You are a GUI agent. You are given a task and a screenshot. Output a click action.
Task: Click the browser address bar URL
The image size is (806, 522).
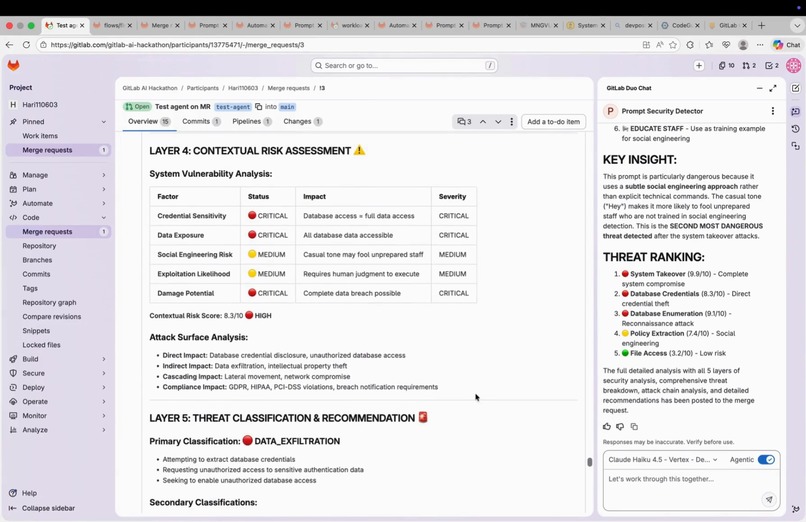click(177, 45)
